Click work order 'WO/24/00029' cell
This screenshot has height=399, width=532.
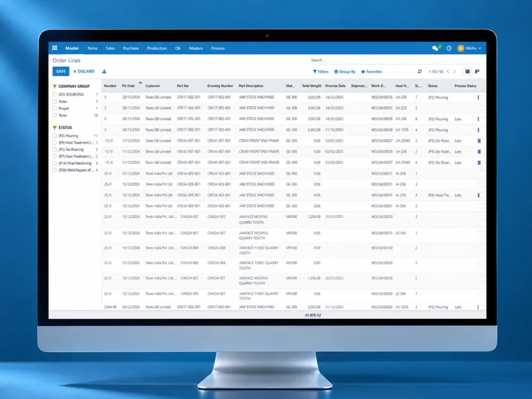tap(381, 152)
